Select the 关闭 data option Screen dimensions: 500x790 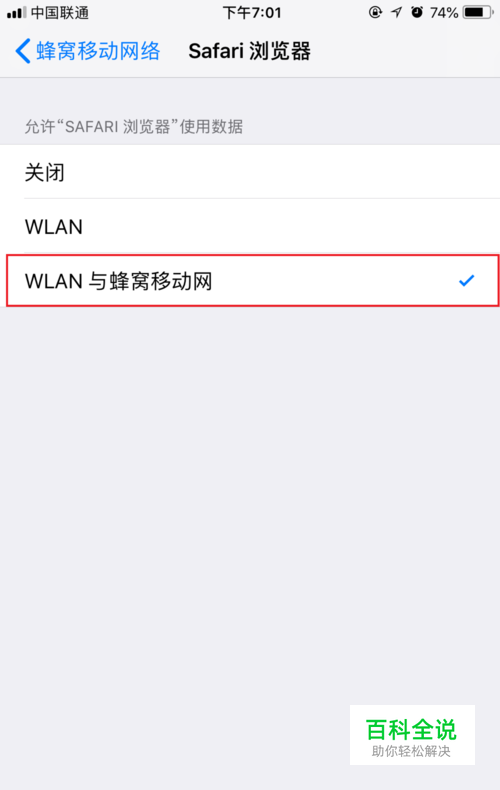pyautogui.click(x=250, y=172)
